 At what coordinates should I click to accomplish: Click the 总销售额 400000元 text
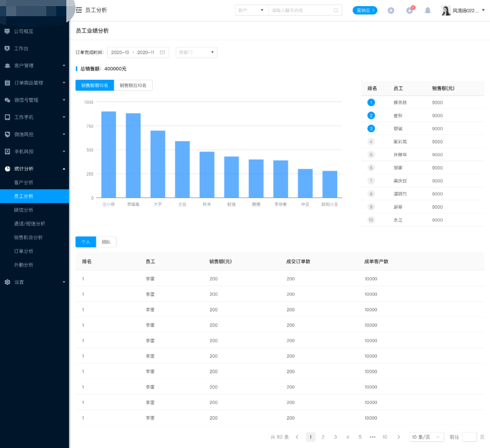click(x=103, y=69)
